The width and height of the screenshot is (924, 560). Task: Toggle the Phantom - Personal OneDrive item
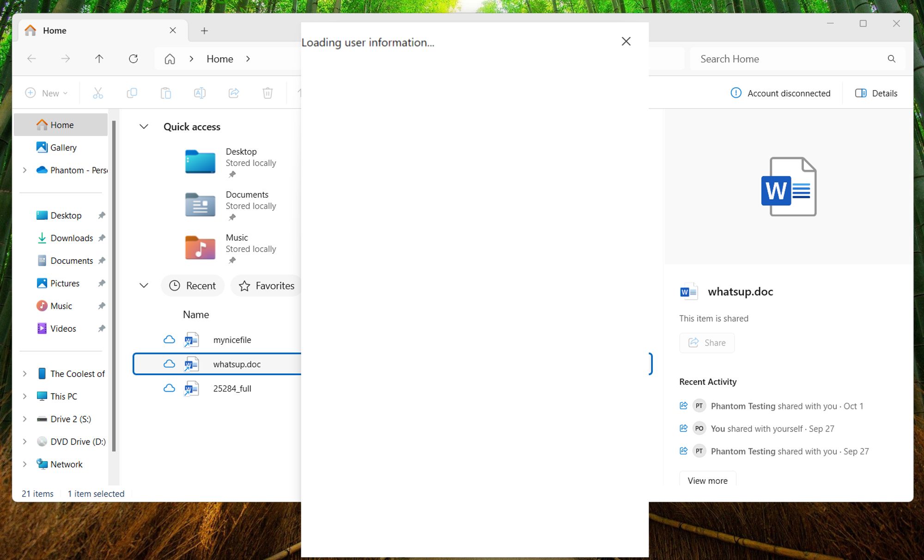click(x=24, y=170)
